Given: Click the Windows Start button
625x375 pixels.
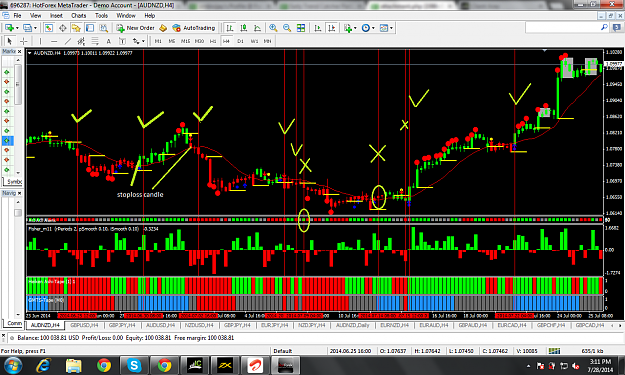Looking at the screenshot, I should tap(12, 365).
